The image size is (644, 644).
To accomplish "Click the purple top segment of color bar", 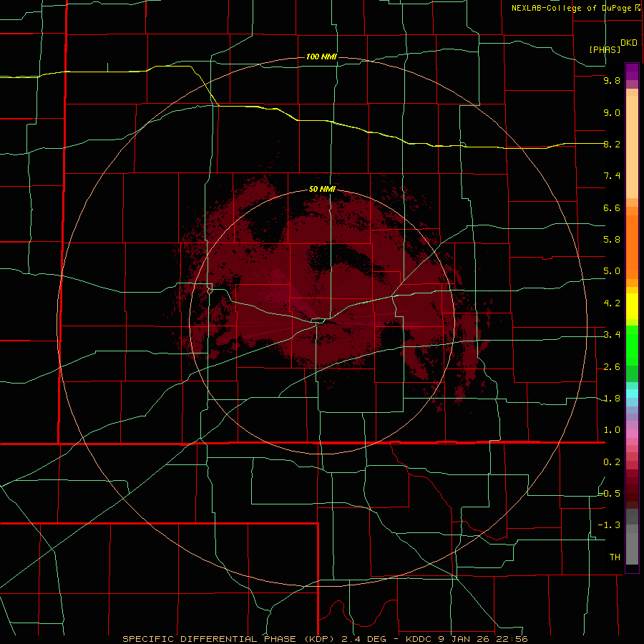I will (632, 72).
